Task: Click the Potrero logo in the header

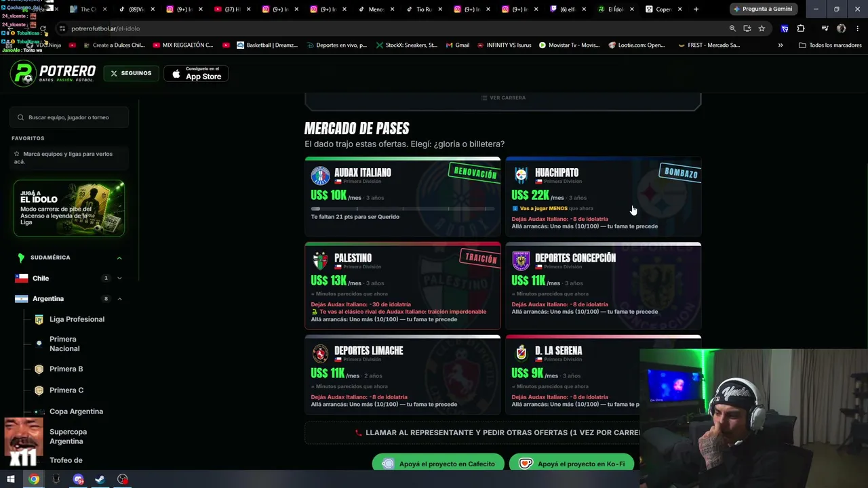Action: (53, 73)
